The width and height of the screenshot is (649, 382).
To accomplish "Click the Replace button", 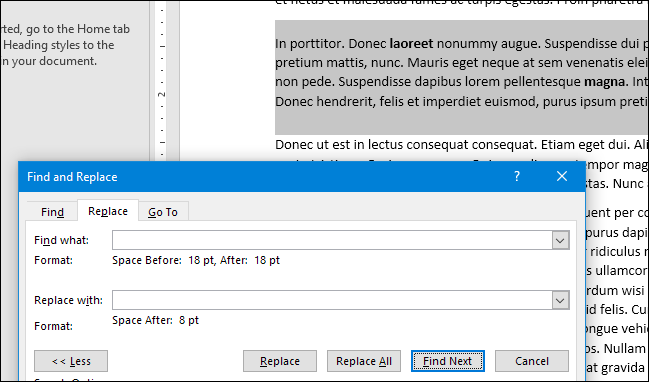I will (280, 361).
